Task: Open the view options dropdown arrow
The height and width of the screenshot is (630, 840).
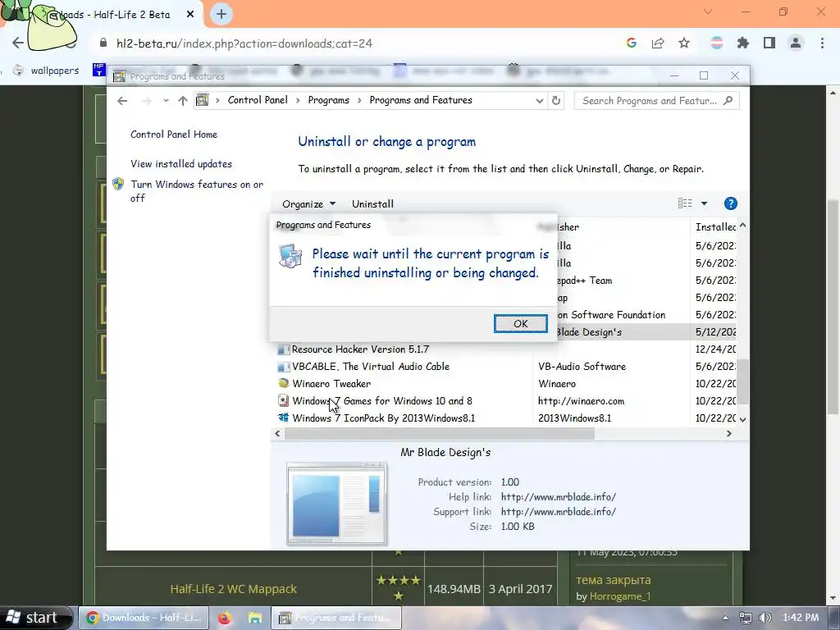Action: [704, 203]
